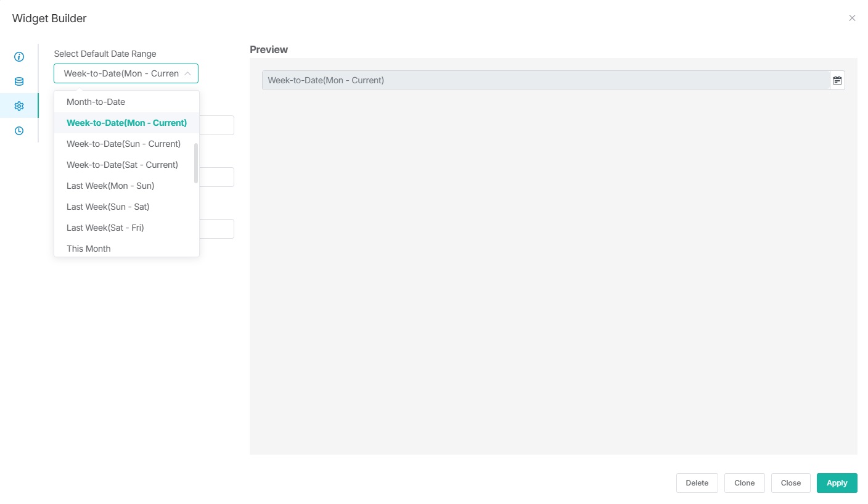Choose Month-to-Date from the list
This screenshot has width=868, height=504.
pyautogui.click(x=96, y=102)
